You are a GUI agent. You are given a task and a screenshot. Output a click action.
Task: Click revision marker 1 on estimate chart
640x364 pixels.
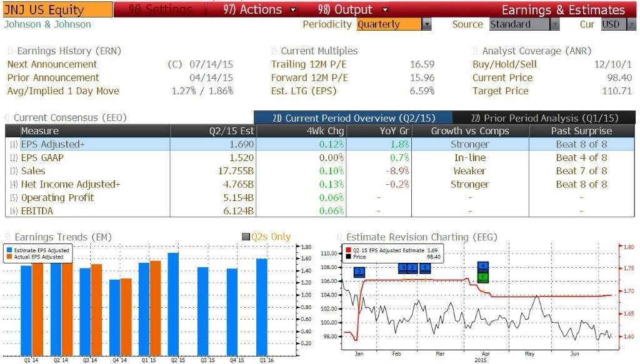pos(425,268)
